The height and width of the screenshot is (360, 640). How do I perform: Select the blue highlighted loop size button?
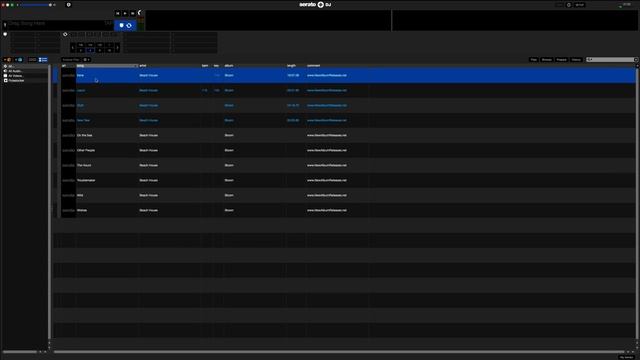[90, 50]
